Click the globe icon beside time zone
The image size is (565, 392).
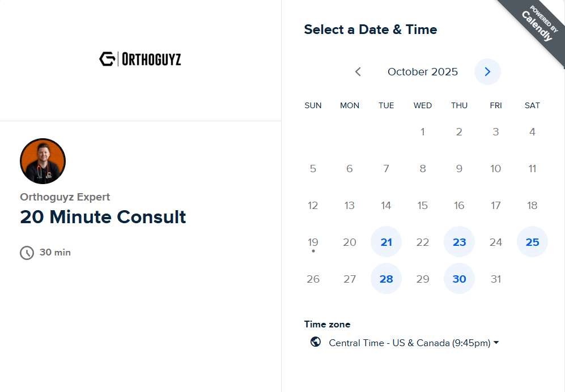point(316,342)
